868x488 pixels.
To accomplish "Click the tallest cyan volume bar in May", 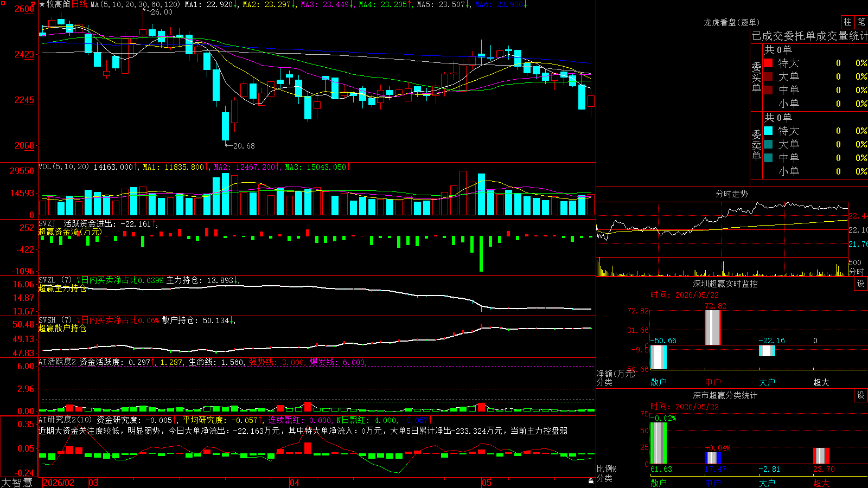I will [x=481, y=195].
